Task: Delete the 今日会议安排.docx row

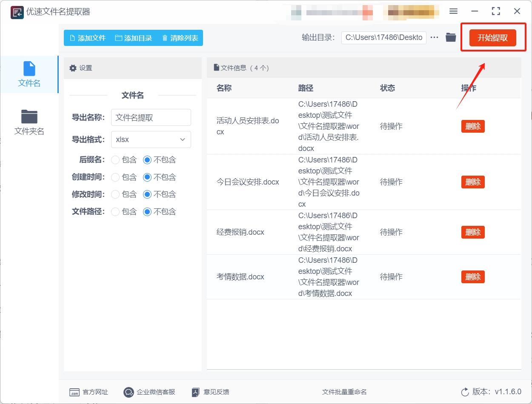Action: tap(473, 182)
